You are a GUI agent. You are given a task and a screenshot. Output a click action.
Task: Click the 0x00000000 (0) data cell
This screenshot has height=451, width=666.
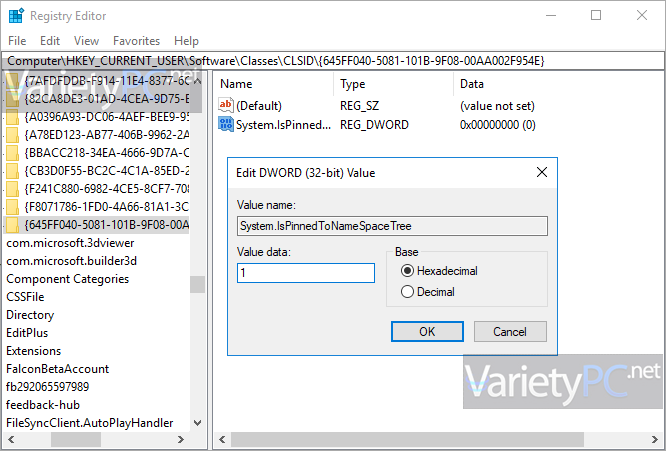(x=497, y=125)
